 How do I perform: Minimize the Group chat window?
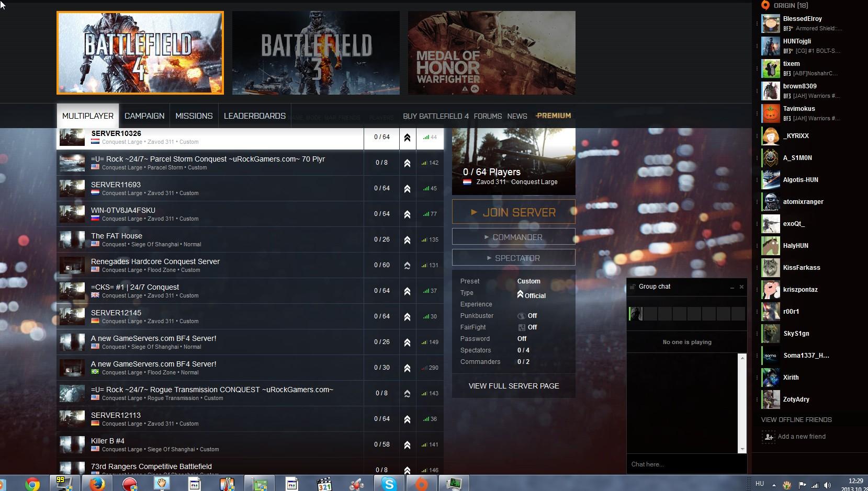point(732,287)
